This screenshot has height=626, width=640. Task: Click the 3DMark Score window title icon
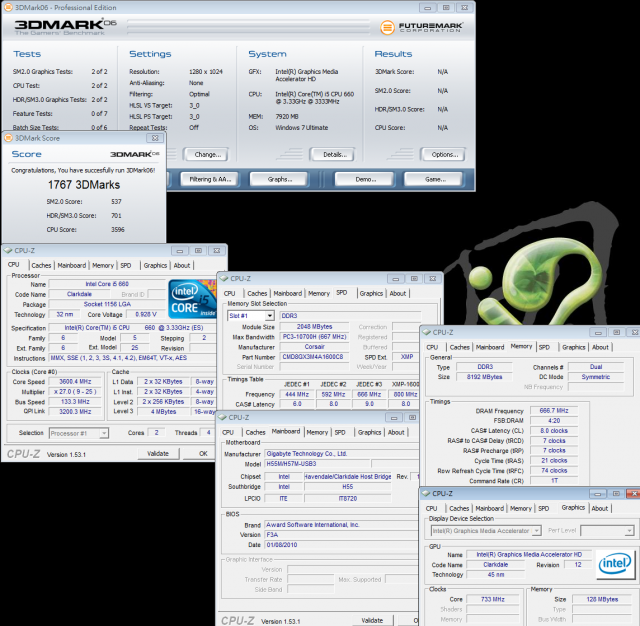point(8,138)
